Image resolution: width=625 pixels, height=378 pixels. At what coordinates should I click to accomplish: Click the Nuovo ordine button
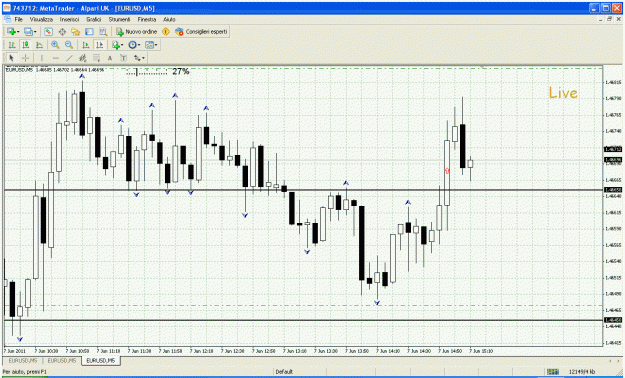pos(136,32)
